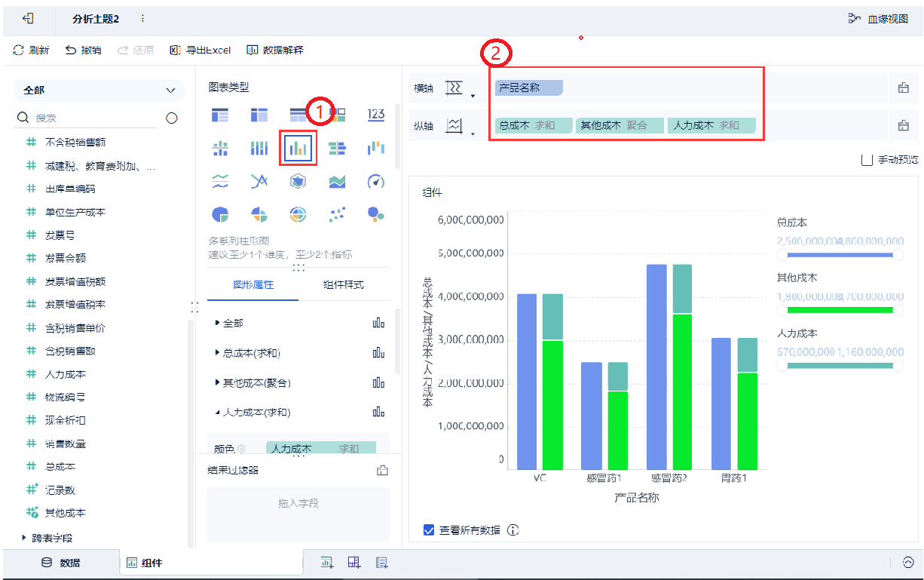The image size is (924, 580).
Task: Choose the gauge dashboard chart icon
Action: (375, 181)
